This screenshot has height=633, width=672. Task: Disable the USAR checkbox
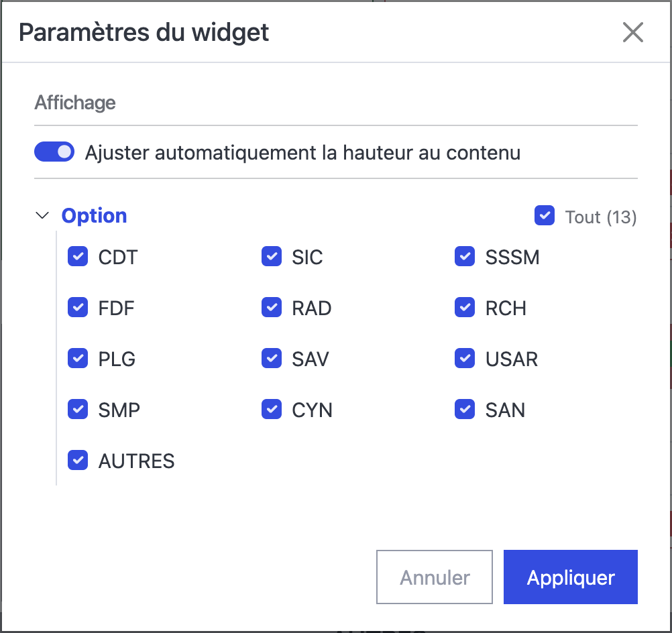pyautogui.click(x=465, y=359)
